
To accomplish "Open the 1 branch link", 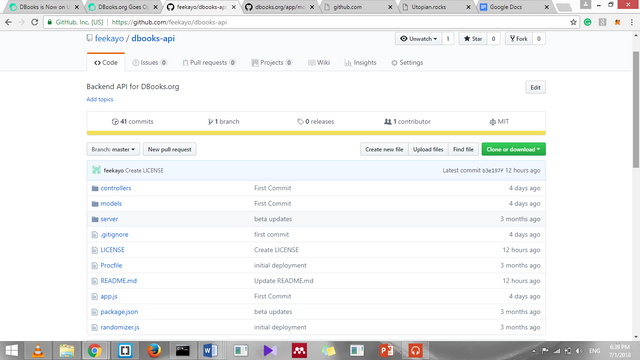I will [x=224, y=122].
